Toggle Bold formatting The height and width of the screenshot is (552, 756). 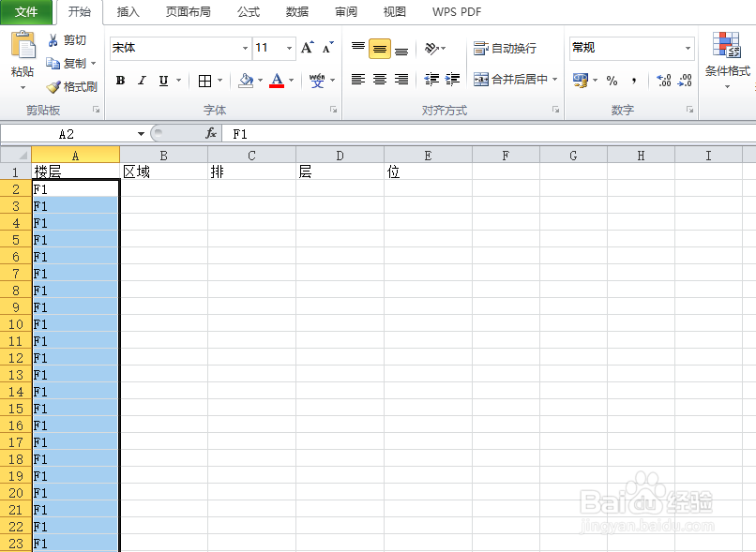click(121, 81)
